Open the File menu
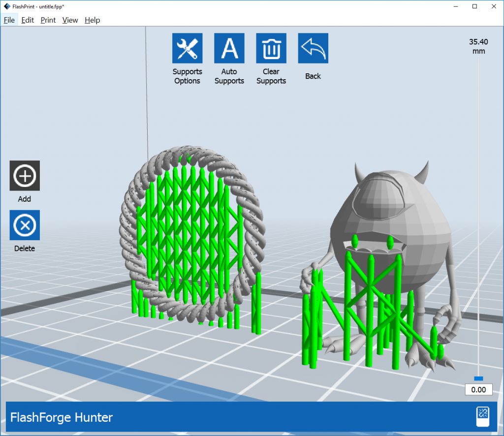Image resolution: width=504 pixels, height=436 pixels. [9, 20]
